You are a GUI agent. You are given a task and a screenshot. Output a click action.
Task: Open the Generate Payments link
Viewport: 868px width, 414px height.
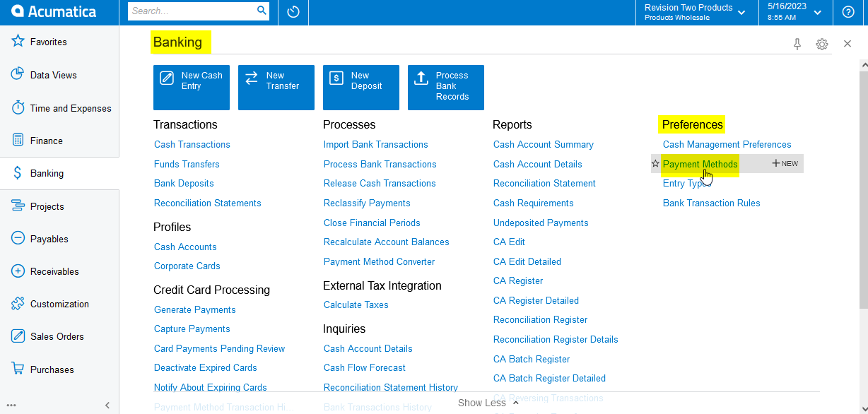(195, 309)
